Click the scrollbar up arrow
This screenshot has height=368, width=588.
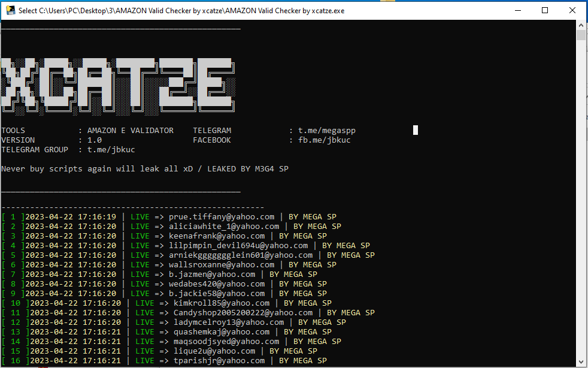click(x=581, y=25)
